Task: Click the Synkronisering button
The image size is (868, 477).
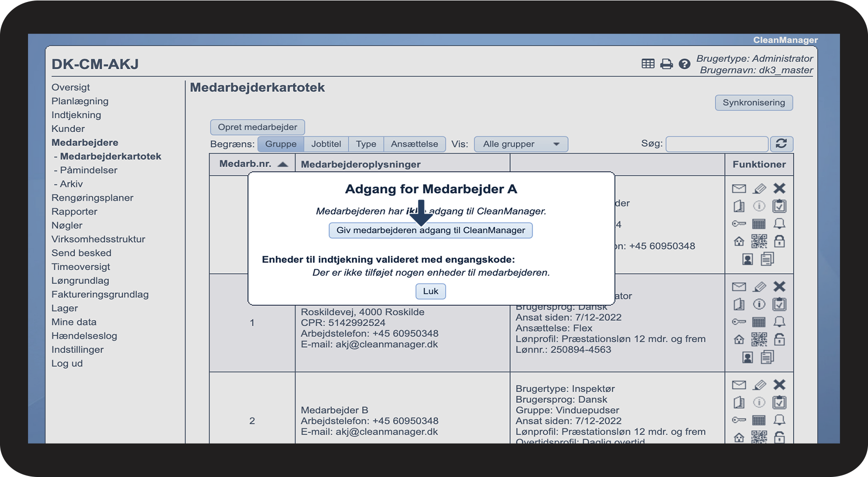Action: (754, 102)
